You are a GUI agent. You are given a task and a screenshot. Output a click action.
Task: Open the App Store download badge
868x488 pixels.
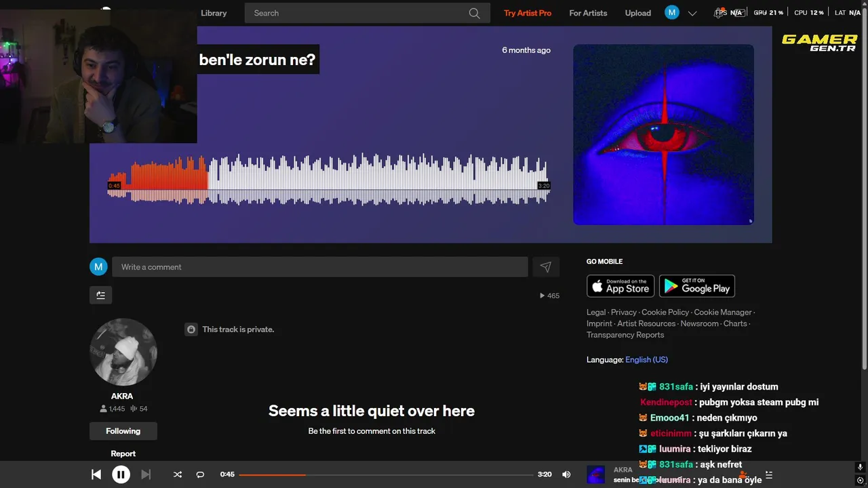point(620,286)
